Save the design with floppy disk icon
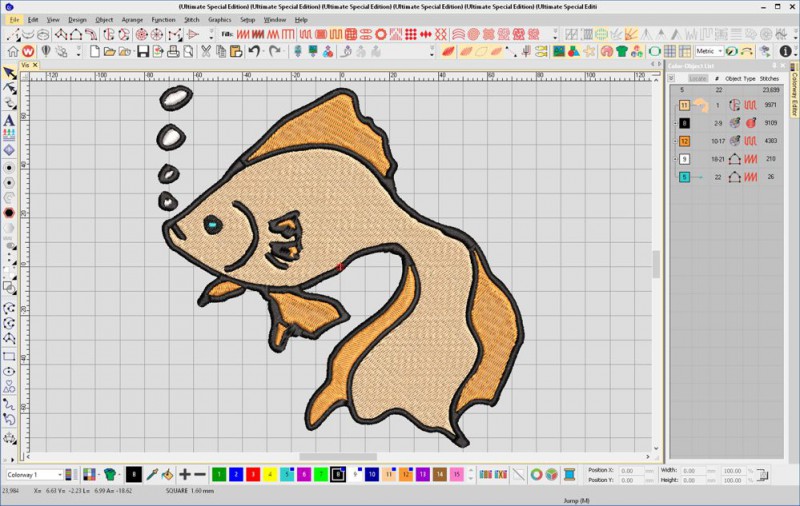 pyautogui.click(x=143, y=51)
